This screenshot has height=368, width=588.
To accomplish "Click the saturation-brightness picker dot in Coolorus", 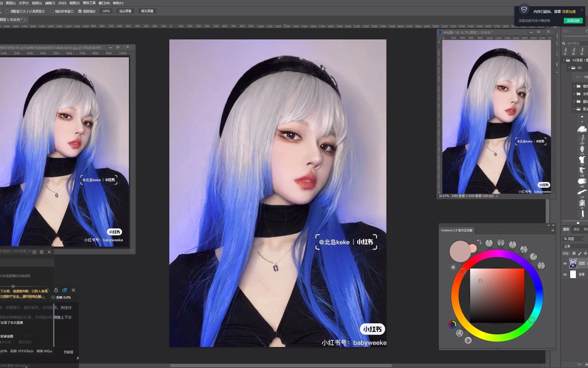I will coord(480,280).
